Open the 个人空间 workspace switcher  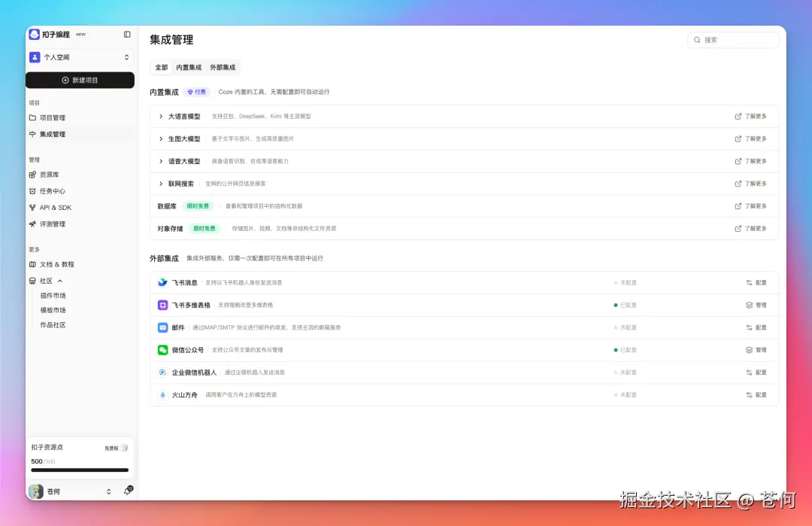80,56
